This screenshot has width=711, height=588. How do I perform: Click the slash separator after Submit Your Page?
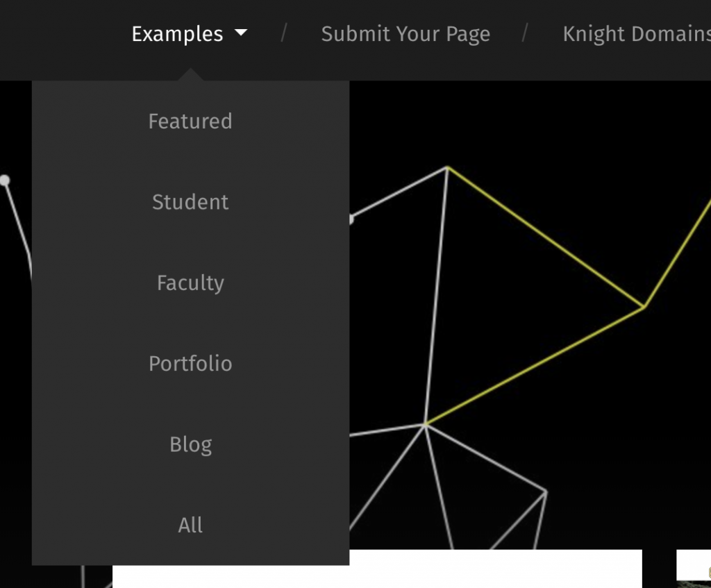pyautogui.click(x=526, y=33)
